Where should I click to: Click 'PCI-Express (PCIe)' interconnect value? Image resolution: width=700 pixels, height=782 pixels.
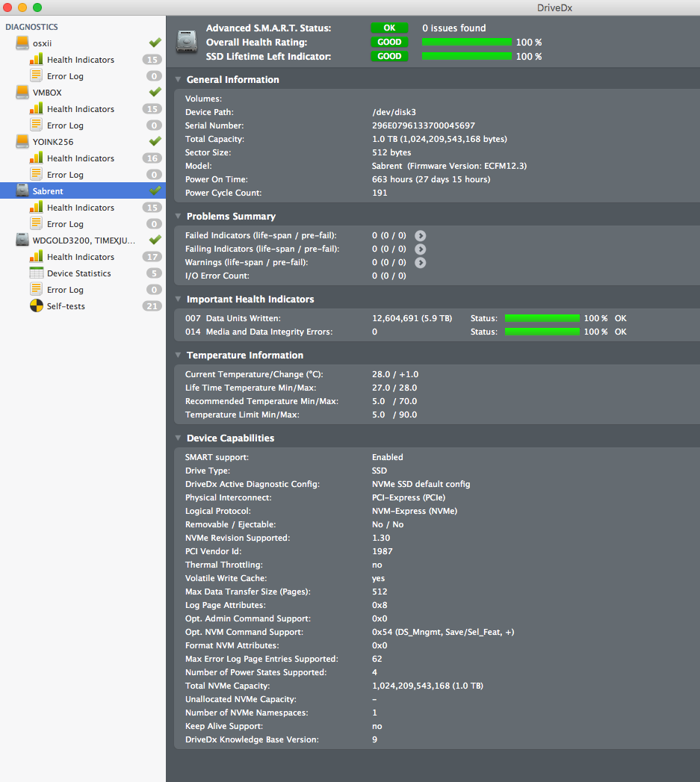coord(409,497)
